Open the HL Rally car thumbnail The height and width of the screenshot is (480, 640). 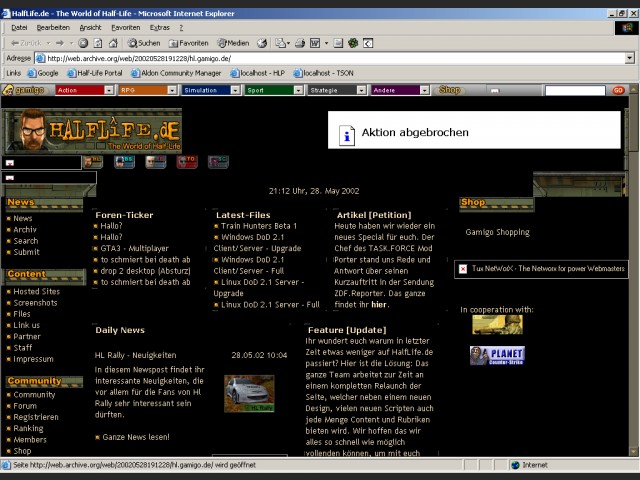[x=249, y=393]
